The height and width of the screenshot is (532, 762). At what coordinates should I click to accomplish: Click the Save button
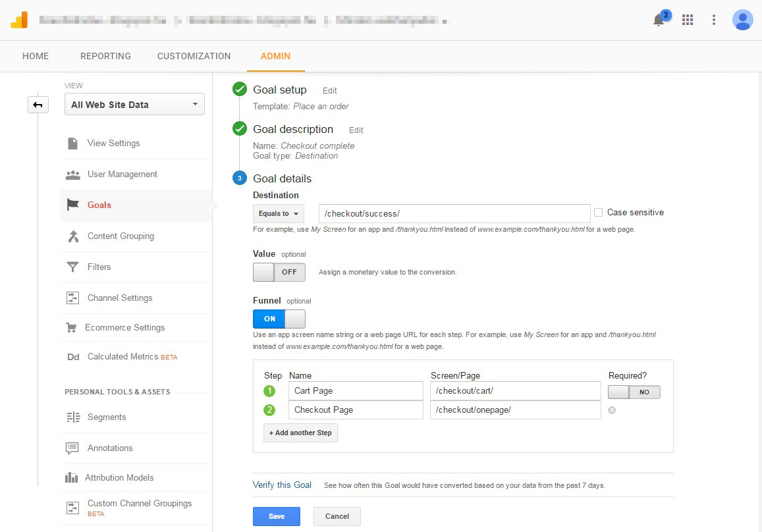tap(277, 516)
